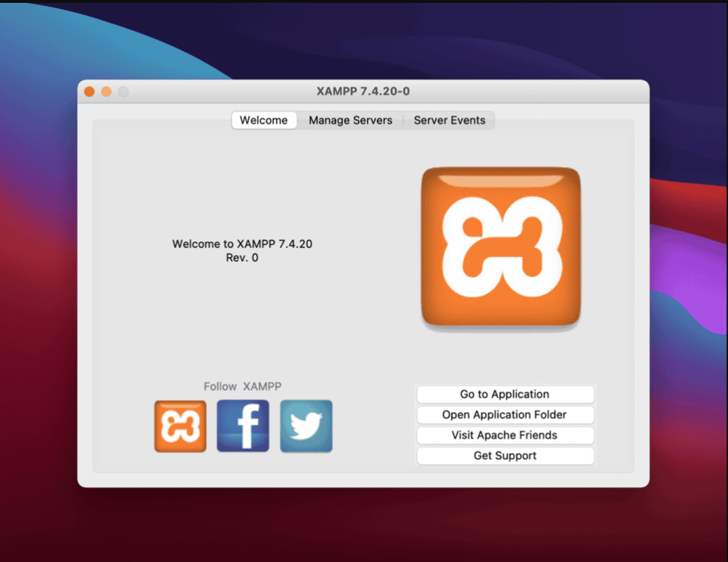Click the Go to Application button
Image resolution: width=728 pixels, height=562 pixels.
[x=505, y=394]
